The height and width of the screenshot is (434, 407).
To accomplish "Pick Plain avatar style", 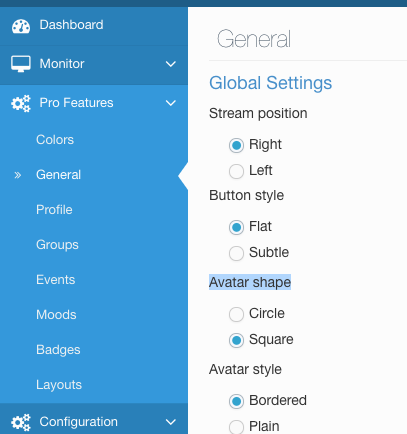I will point(236,427).
